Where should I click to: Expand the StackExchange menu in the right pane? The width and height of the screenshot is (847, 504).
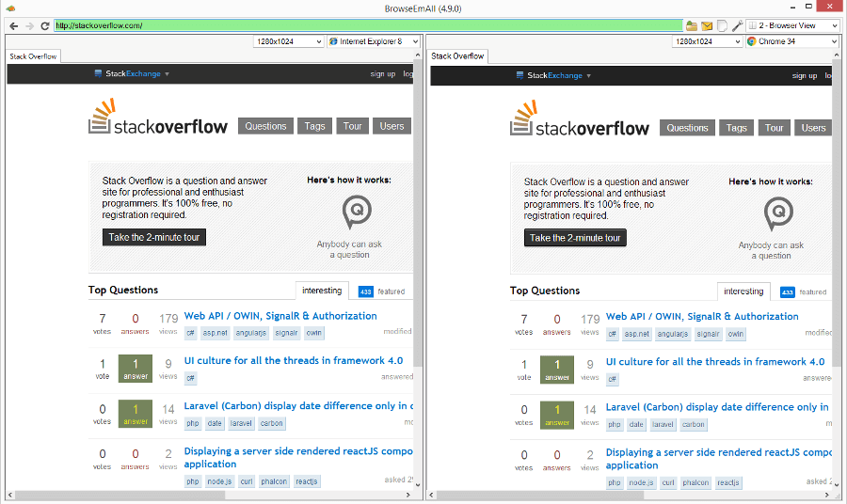(589, 75)
